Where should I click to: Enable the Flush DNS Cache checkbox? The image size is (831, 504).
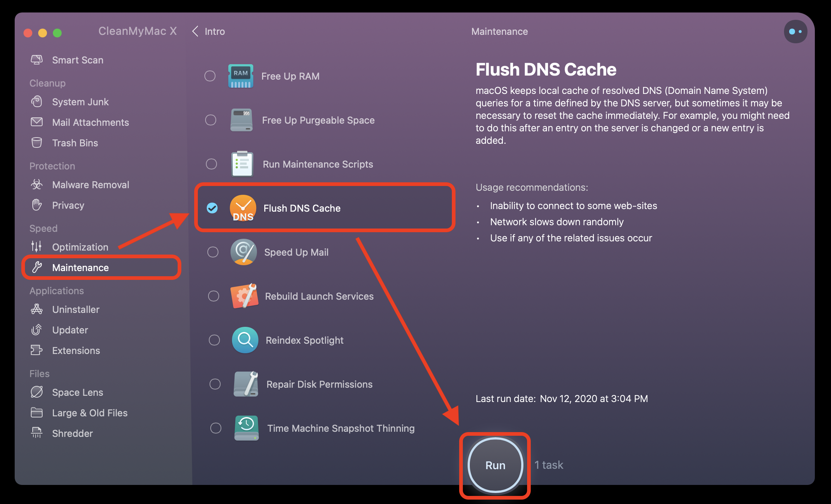pyautogui.click(x=211, y=208)
